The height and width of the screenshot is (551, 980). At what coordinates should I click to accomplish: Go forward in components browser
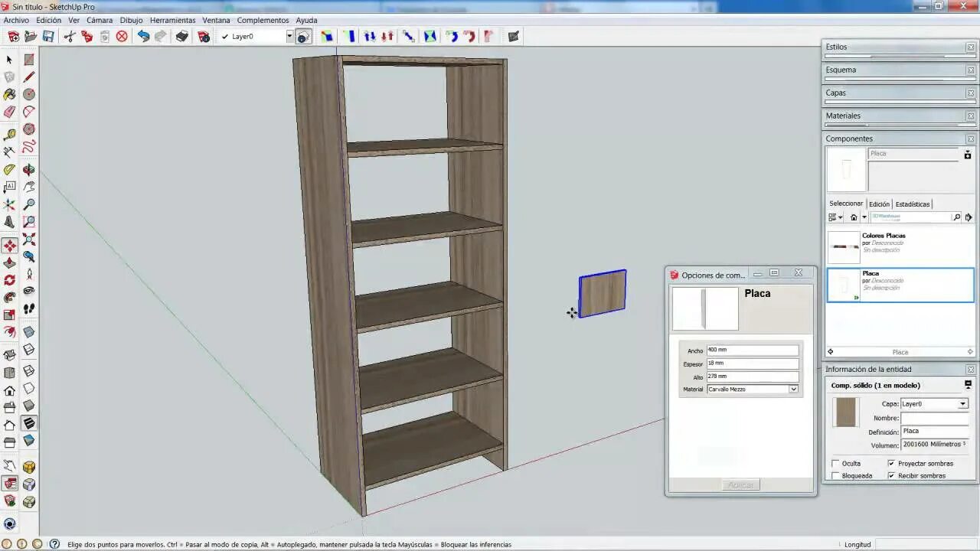coord(969,352)
